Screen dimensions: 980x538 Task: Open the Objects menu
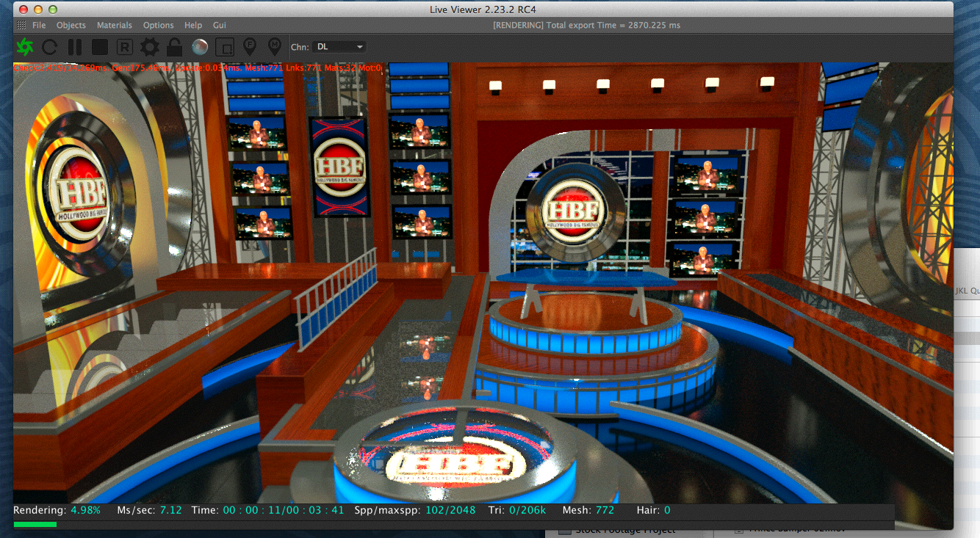tap(71, 25)
